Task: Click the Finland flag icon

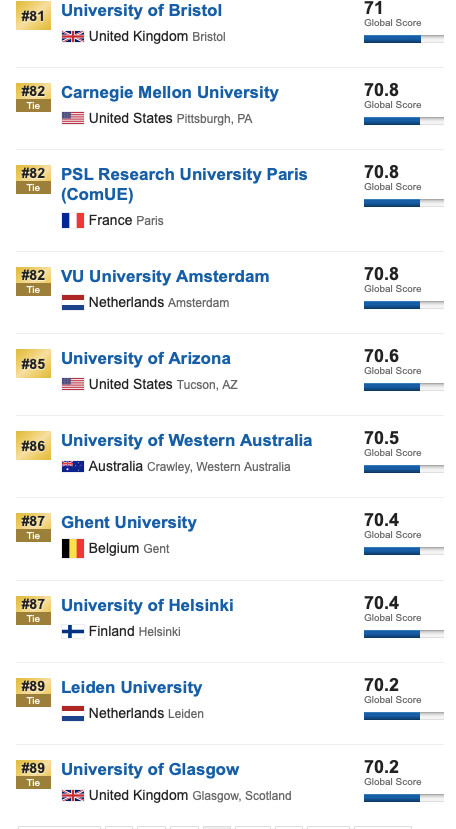Action: (72, 631)
